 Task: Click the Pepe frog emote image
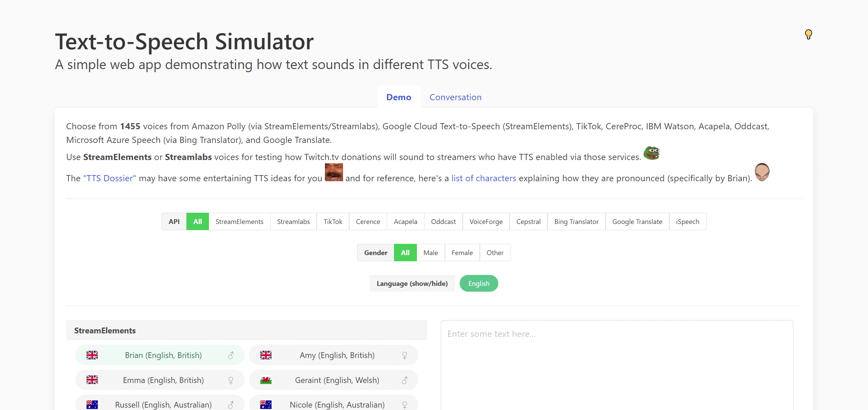[x=652, y=153]
